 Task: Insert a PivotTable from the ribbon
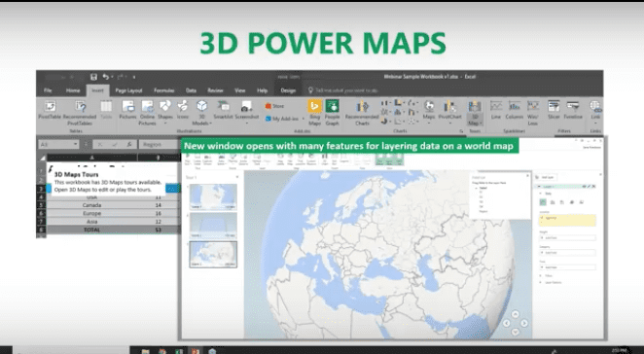50,111
